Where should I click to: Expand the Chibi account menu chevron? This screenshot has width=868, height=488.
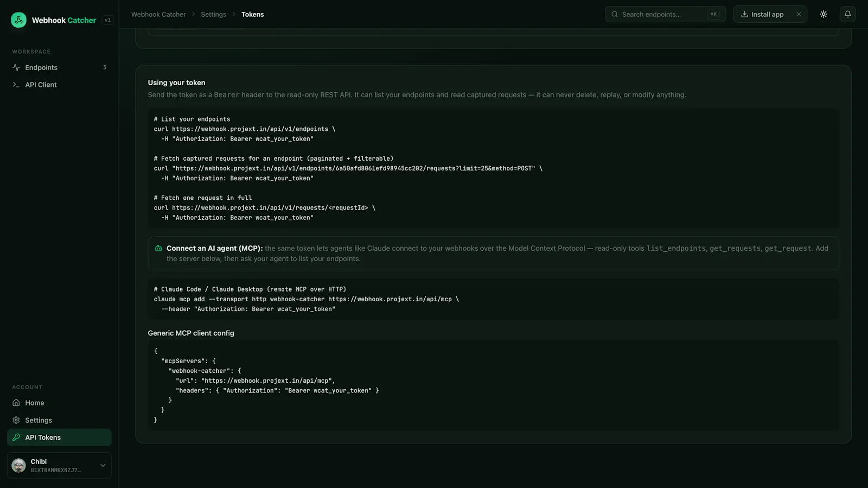tap(103, 466)
